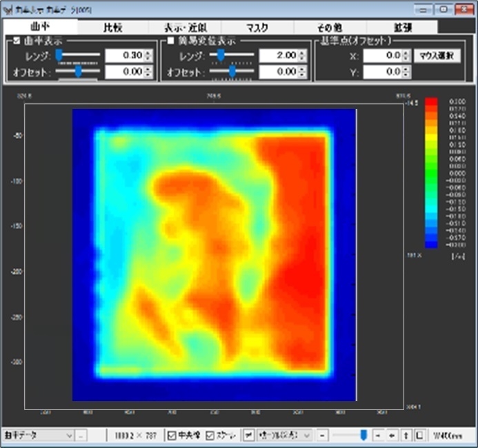Click the graph icon button in bottom toolbar
Viewport: 478px width, 448px height.
coord(249,436)
